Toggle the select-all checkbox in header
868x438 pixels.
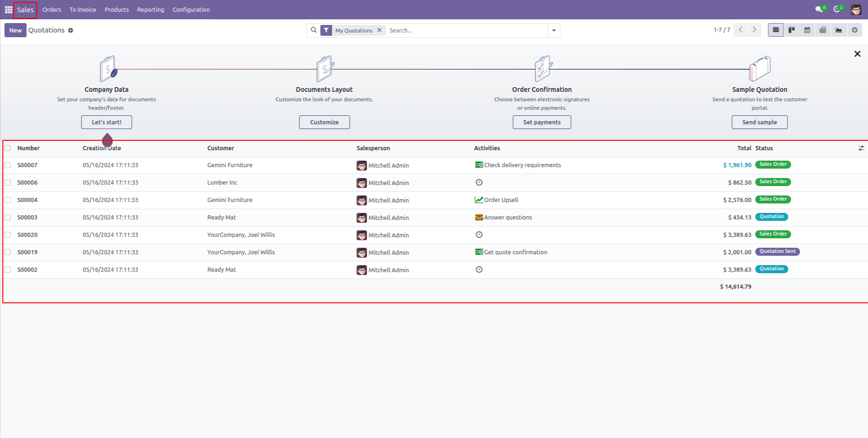click(8, 148)
